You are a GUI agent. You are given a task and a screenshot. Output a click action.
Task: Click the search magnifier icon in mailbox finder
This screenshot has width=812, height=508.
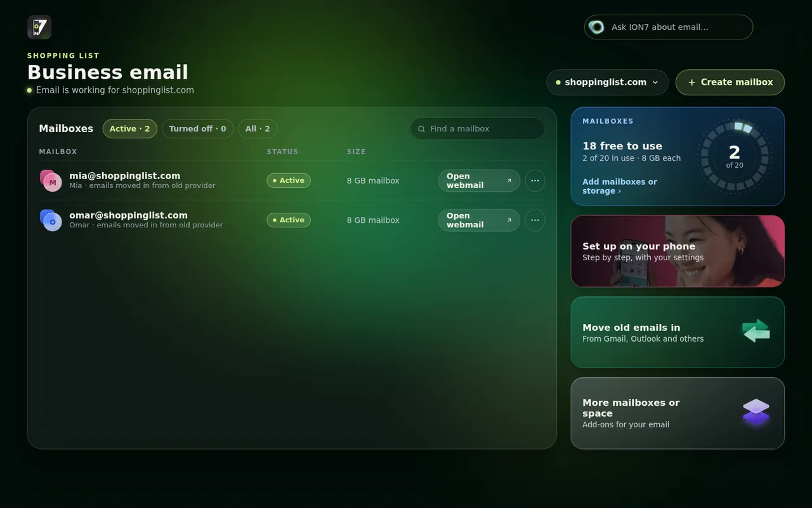click(x=422, y=129)
